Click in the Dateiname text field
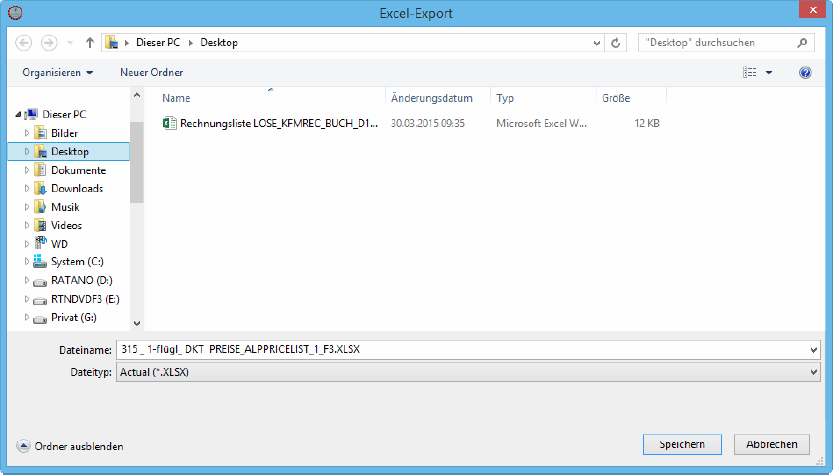833x475 pixels. click(x=461, y=350)
